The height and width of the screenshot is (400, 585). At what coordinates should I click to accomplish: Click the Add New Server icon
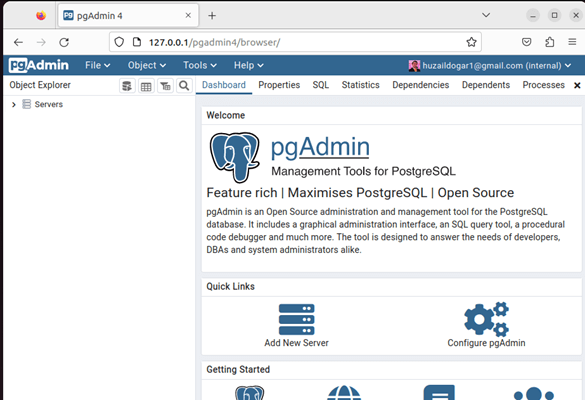point(297,319)
